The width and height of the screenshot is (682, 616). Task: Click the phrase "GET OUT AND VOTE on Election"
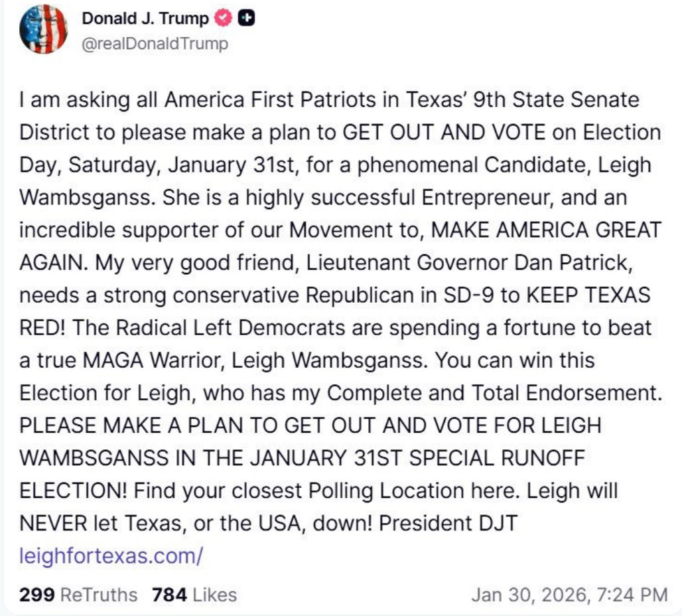click(502, 132)
